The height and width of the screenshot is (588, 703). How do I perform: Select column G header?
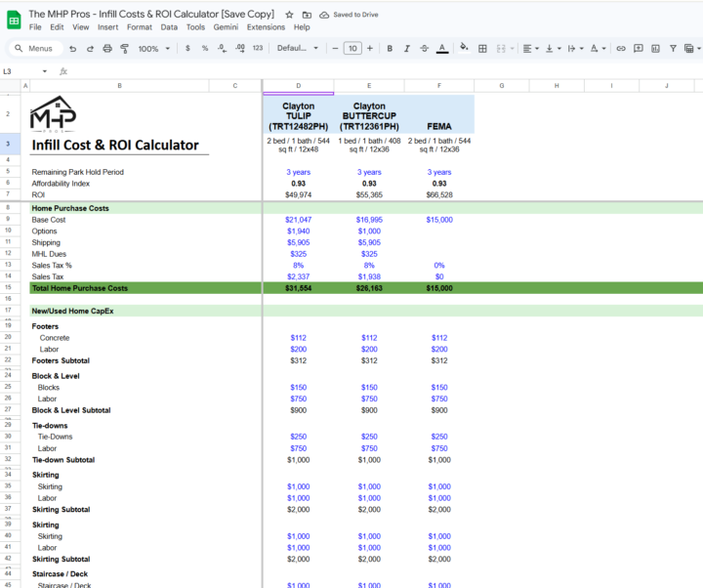[502, 86]
